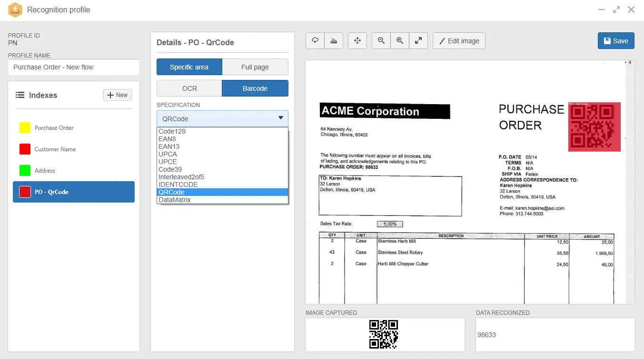Scan a new document with the scanner icon
This screenshot has height=359, width=644.
tap(334, 40)
